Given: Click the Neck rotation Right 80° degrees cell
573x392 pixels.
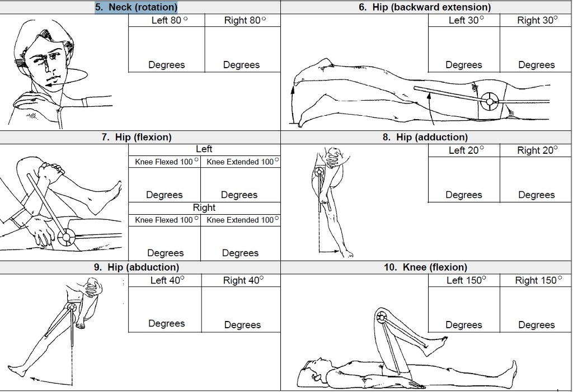Looking at the screenshot, I should 242,49.
